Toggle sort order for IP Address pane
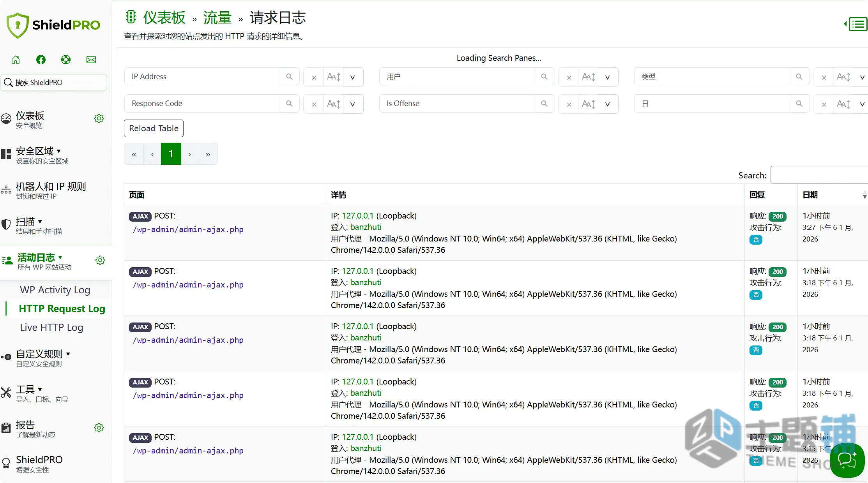The image size is (868, 483). point(334,77)
